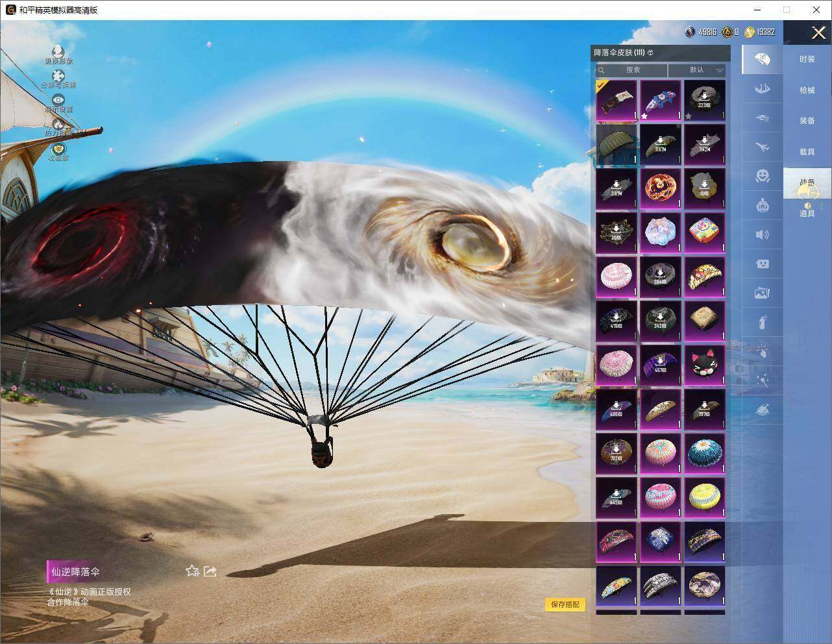Open the puzzle-piece disassemble icon
This screenshot has height=644, width=832.
pos(58,77)
